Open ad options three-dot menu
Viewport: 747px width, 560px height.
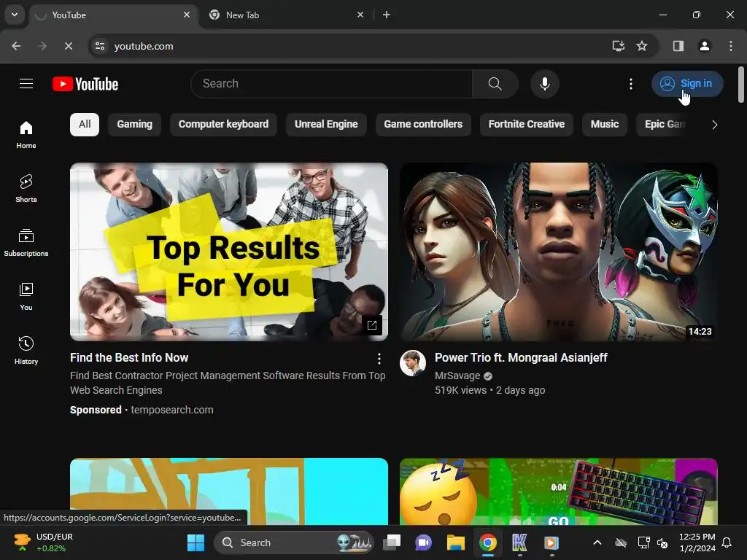click(379, 359)
